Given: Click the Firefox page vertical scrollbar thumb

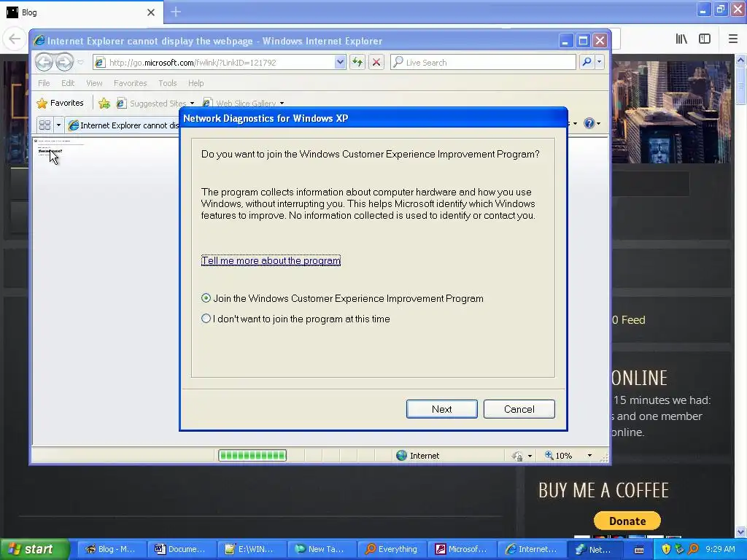Looking at the screenshot, I should click(x=740, y=85).
